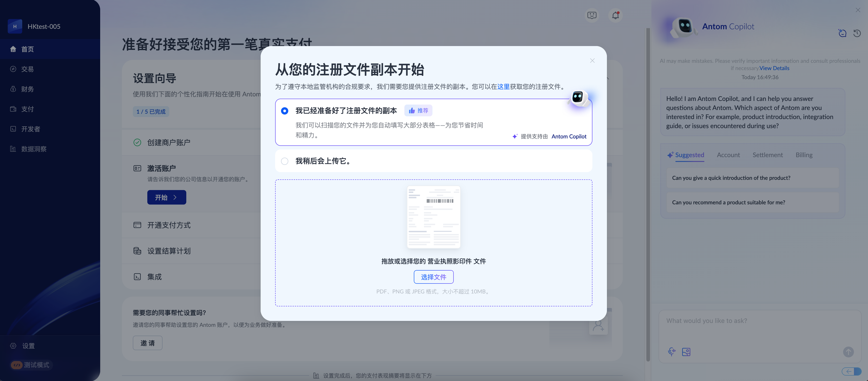Click the 设置 gear icon in sidebar
868x381 pixels.
coord(13,346)
